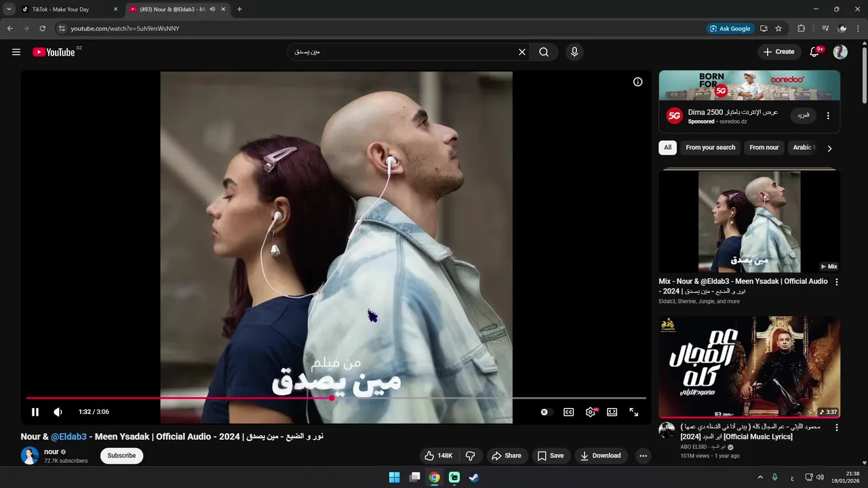Go back in browser history
This screenshot has width=868, height=488.
click(9, 28)
